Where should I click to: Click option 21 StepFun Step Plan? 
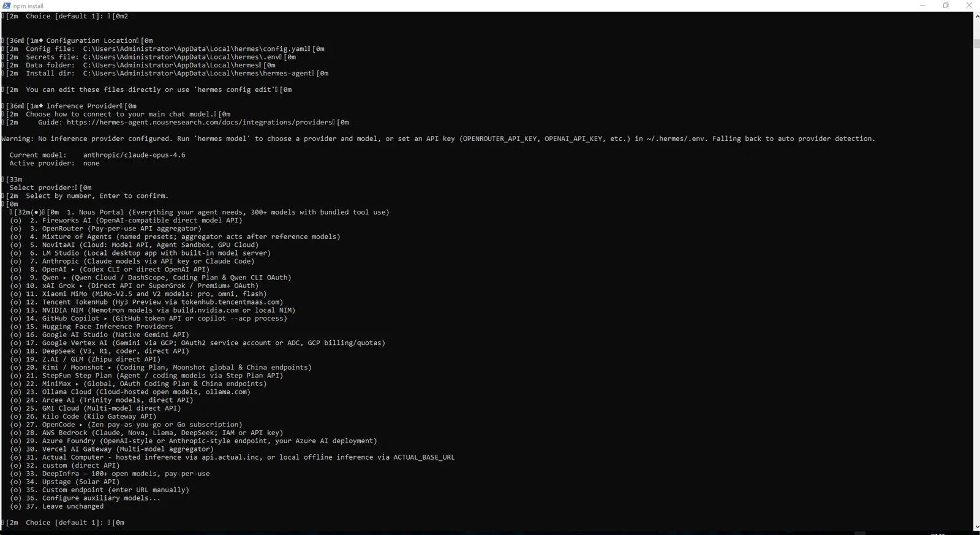coord(146,376)
